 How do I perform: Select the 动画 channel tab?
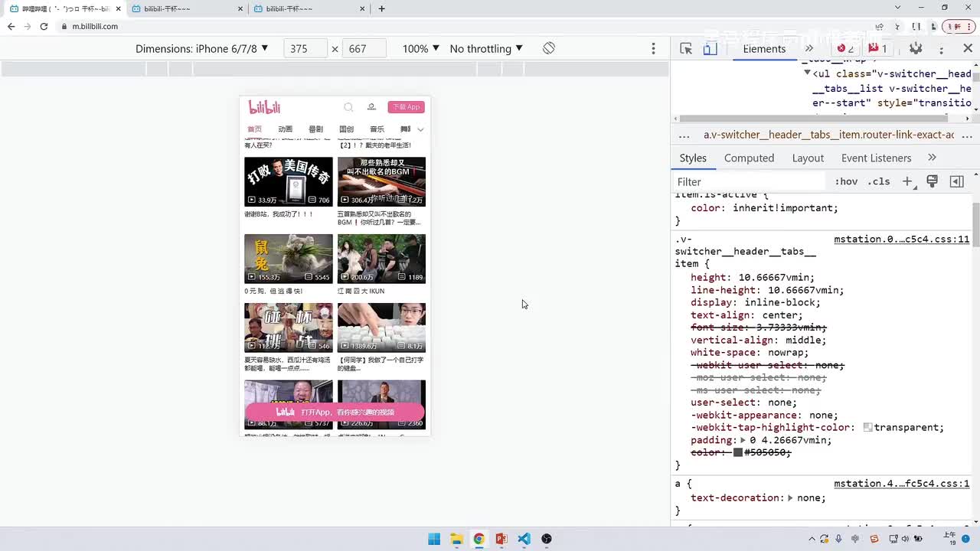click(x=285, y=129)
